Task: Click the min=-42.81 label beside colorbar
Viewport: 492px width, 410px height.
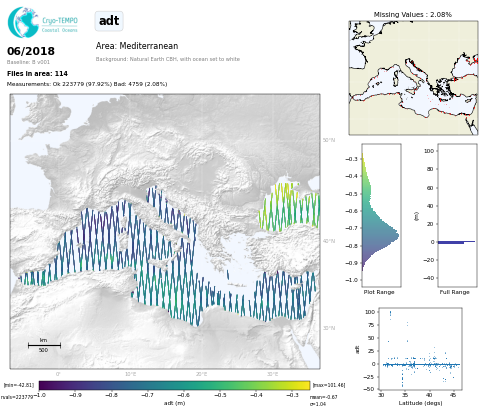Action: [19, 385]
